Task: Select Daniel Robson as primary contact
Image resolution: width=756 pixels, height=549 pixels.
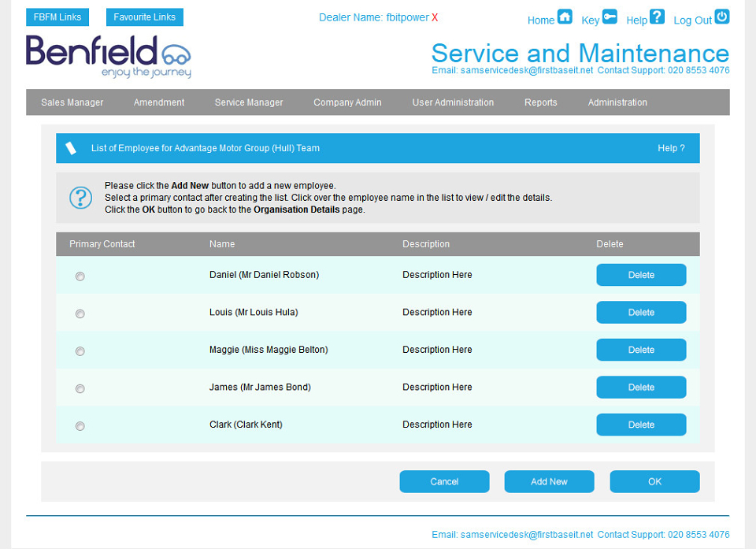Action: (x=80, y=276)
